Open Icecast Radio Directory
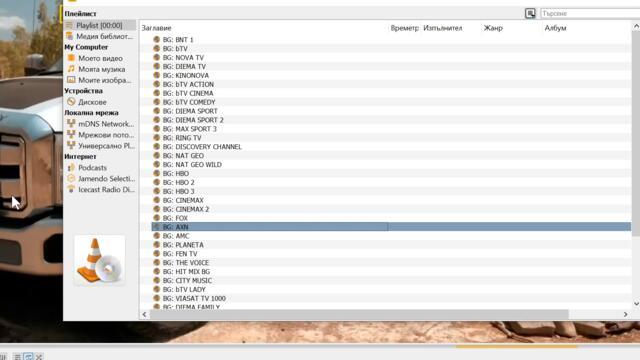This screenshot has width=640, height=360. coord(107,190)
